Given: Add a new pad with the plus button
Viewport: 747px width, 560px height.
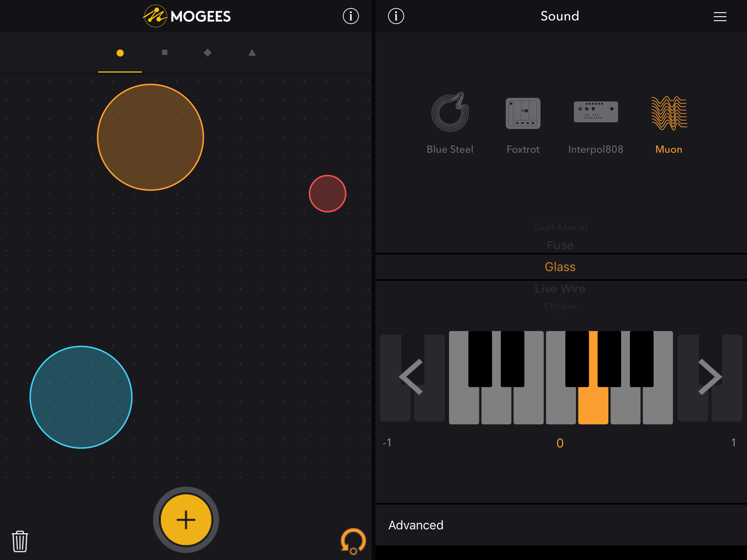Looking at the screenshot, I should click(186, 520).
